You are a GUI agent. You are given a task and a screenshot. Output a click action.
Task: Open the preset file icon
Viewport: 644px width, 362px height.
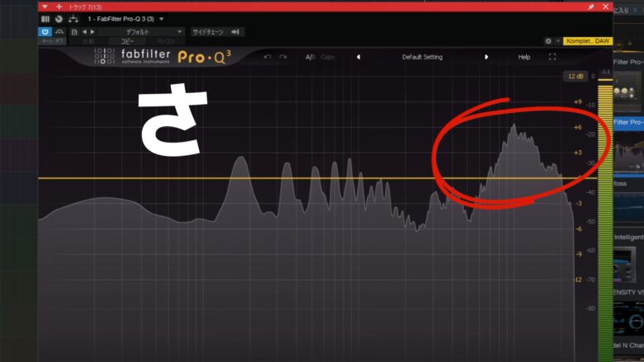74,32
